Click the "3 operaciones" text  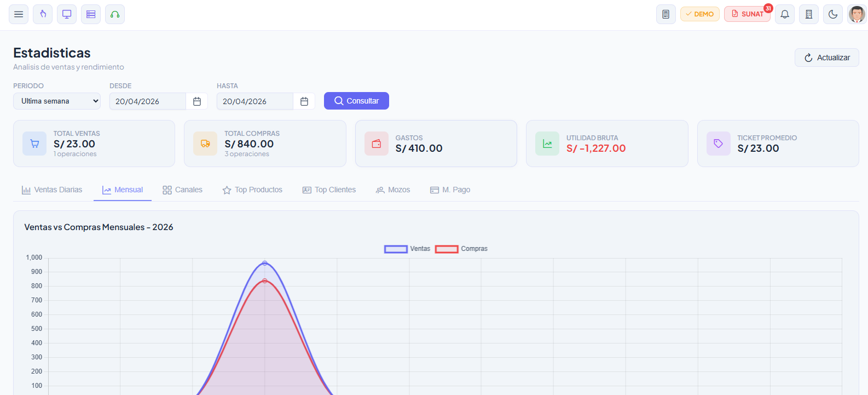(x=247, y=154)
